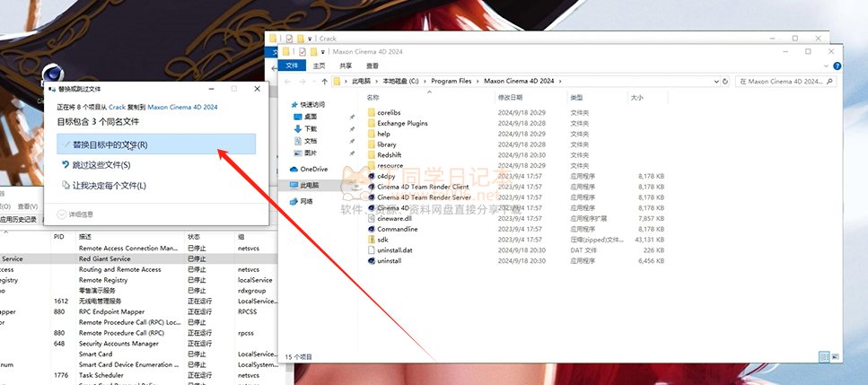Open chevron after 此电脑 breadcrumb
868x385 pixels.
coord(378,82)
